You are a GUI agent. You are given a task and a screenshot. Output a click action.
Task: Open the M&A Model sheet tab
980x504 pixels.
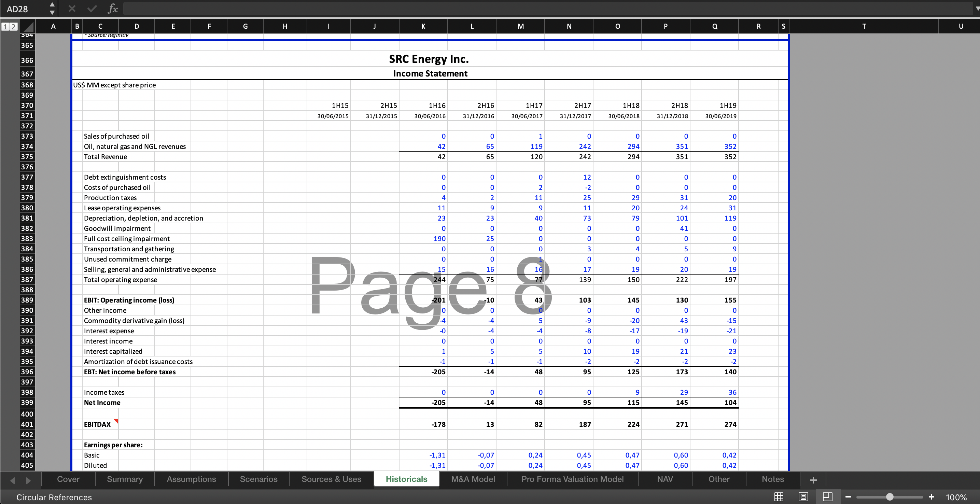[473, 479]
